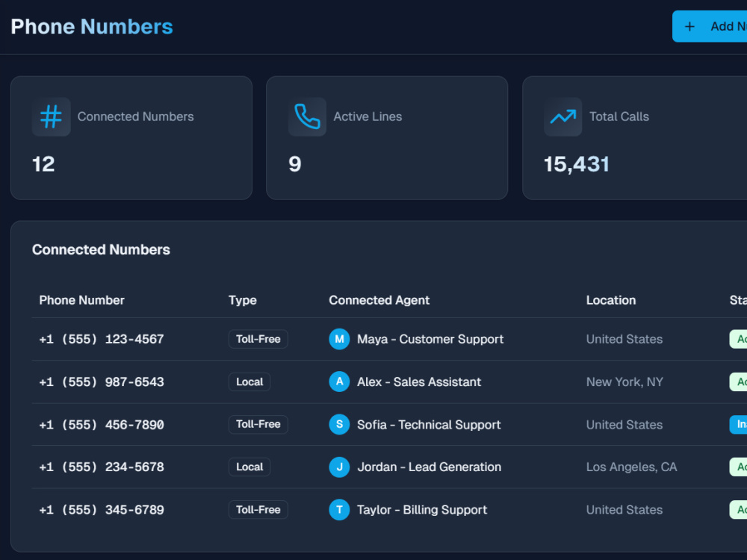Click agent name Taylor - Billing Support
This screenshot has height=560, width=747.
422,510
